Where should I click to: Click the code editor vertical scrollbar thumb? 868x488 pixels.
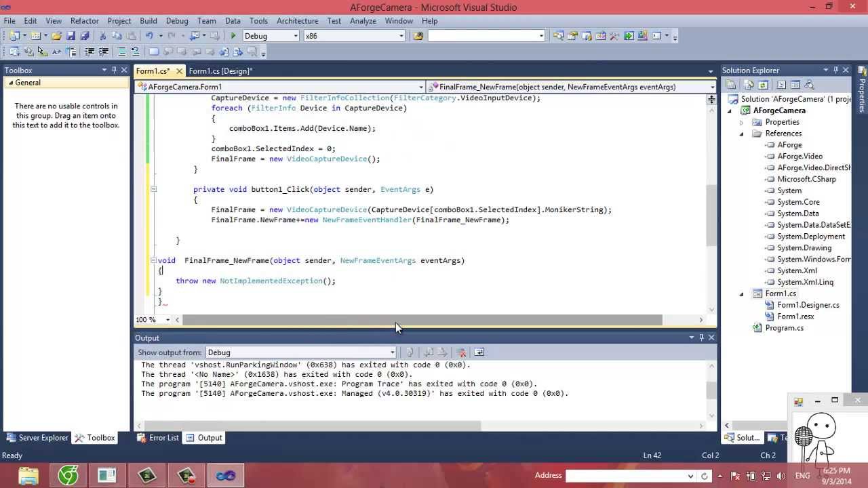(711, 215)
